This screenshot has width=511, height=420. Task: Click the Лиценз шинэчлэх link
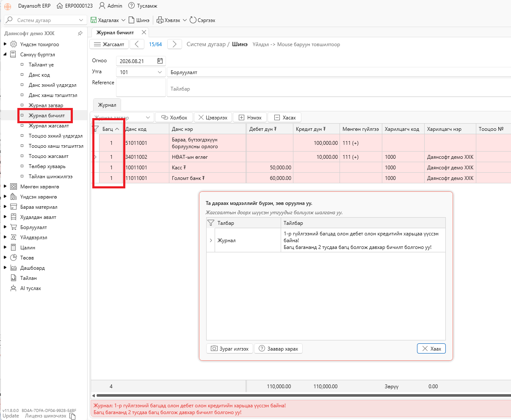click(x=46, y=416)
